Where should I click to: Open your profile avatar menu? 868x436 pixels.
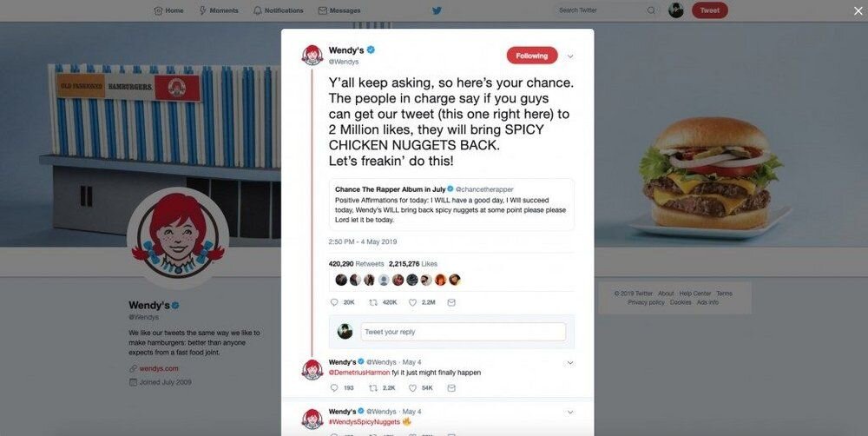[x=676, y=10]
